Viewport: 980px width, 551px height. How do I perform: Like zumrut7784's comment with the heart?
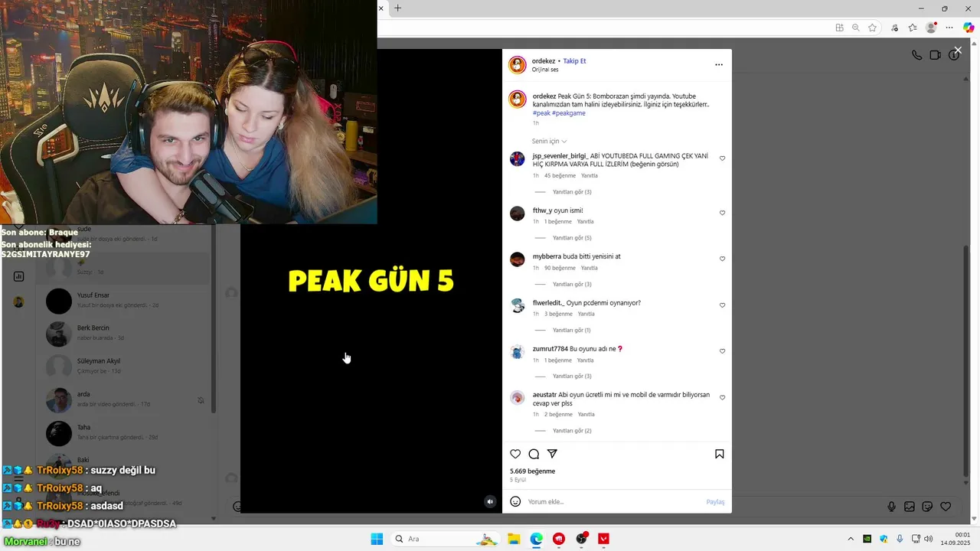(x=722, y=351)
